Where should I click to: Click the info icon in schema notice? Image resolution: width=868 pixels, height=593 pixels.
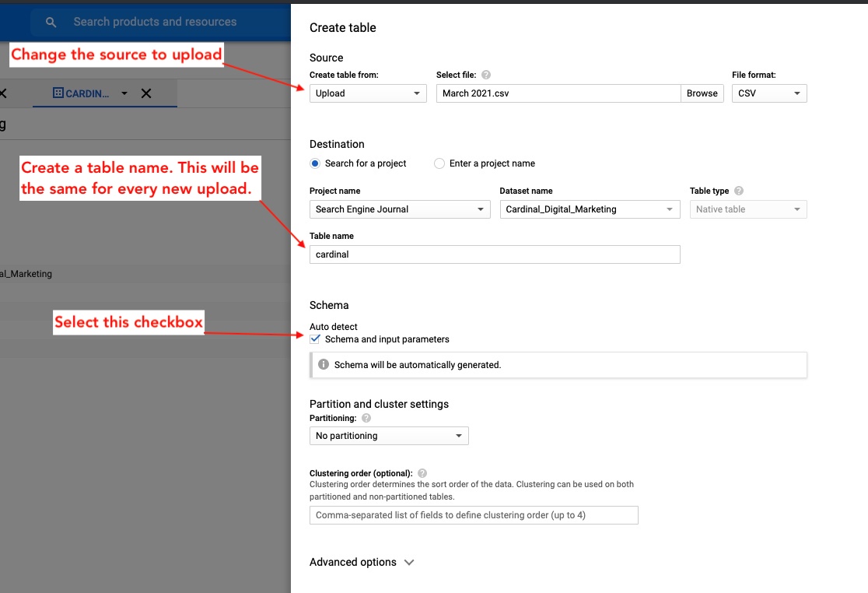pyautogui.click(x=324, y=364)
